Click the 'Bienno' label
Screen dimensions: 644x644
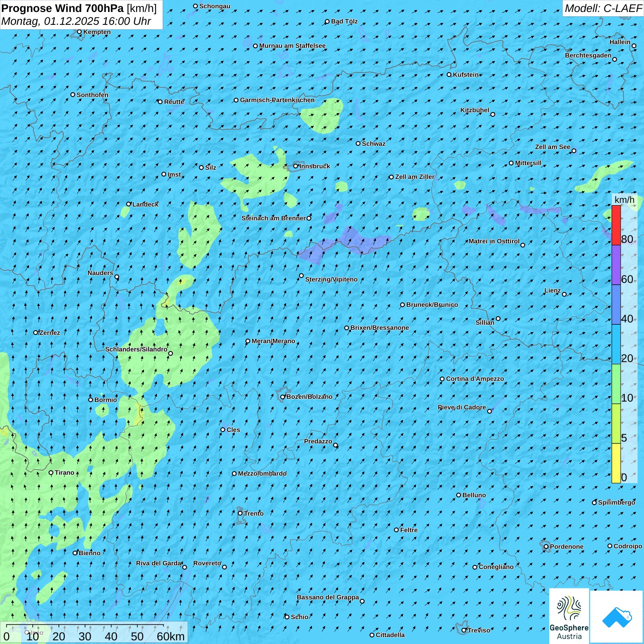[90, 553]
